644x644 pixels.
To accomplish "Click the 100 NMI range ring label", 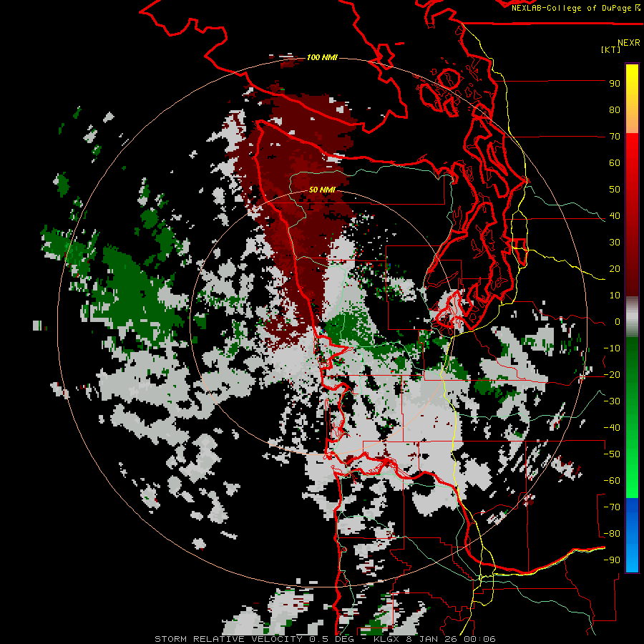I will point(322,57).
